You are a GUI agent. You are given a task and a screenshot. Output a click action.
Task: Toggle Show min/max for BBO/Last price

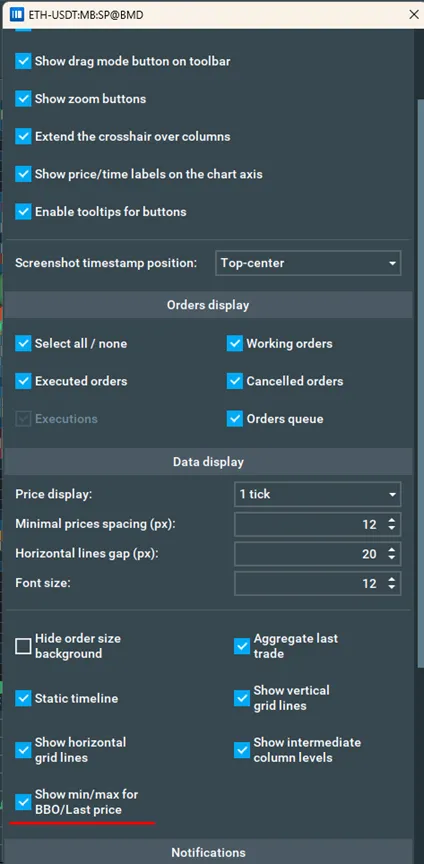[x=23, y=802]
